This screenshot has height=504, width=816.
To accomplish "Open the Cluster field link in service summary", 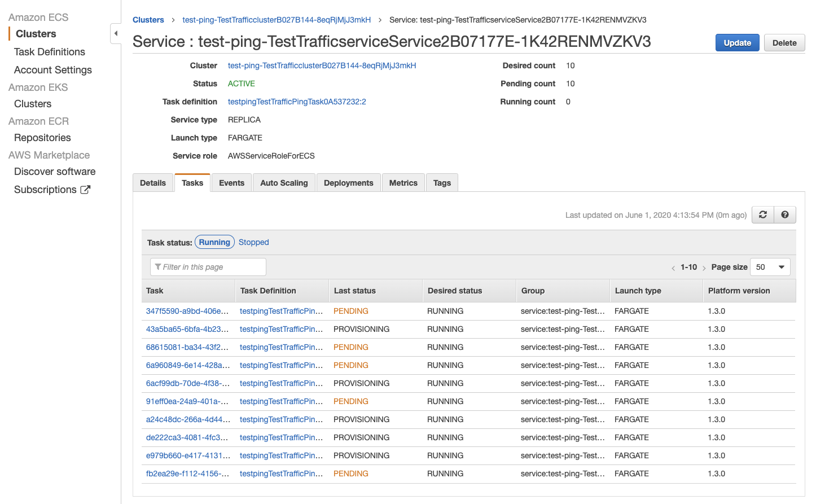I will [x=322, y=65].
